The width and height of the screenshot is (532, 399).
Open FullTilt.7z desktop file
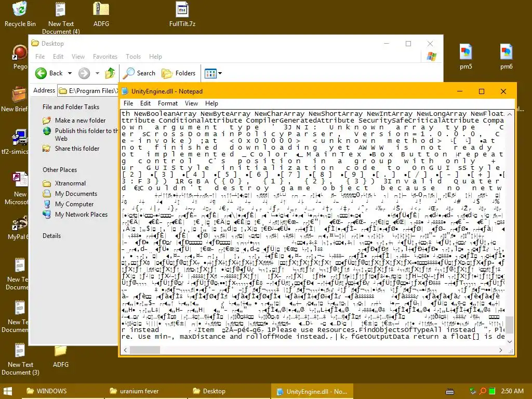[182, 14]
